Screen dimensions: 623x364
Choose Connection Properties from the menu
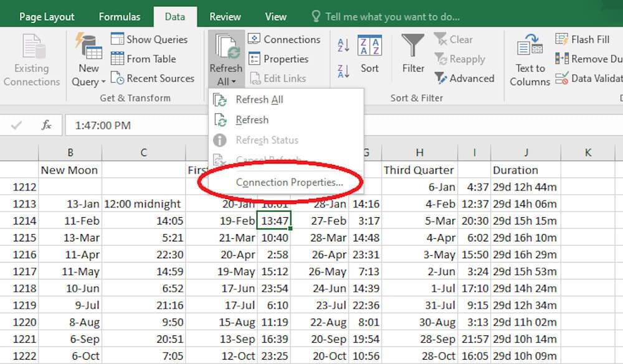pyautogui.click(x=289, y=182)
